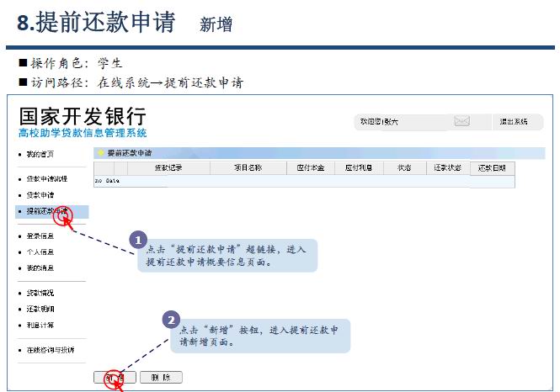Screen dimensions: 560x392
Task: Open 在线咨询与投诉 link
Action: tap(50, 349)
